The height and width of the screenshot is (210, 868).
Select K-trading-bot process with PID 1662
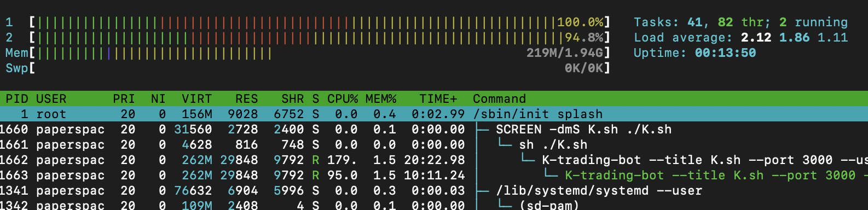434,160
